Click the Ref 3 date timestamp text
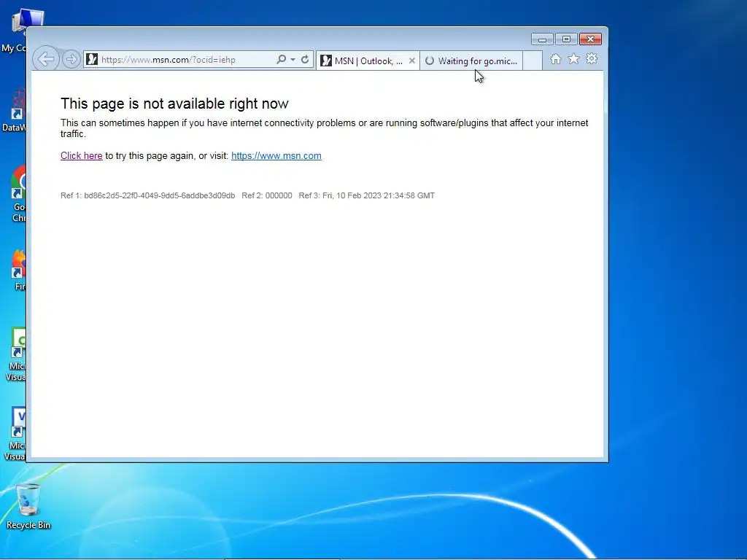 [x=366, y=195]
